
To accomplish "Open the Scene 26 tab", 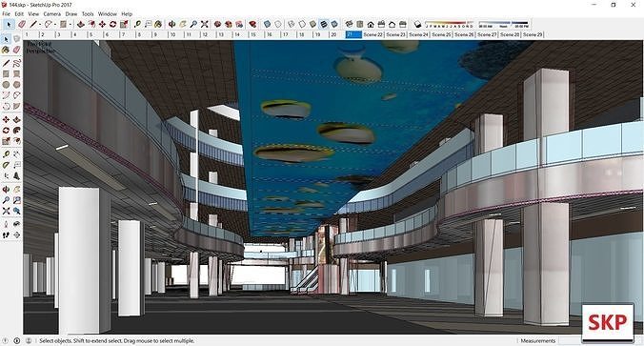I will (464, 35).
